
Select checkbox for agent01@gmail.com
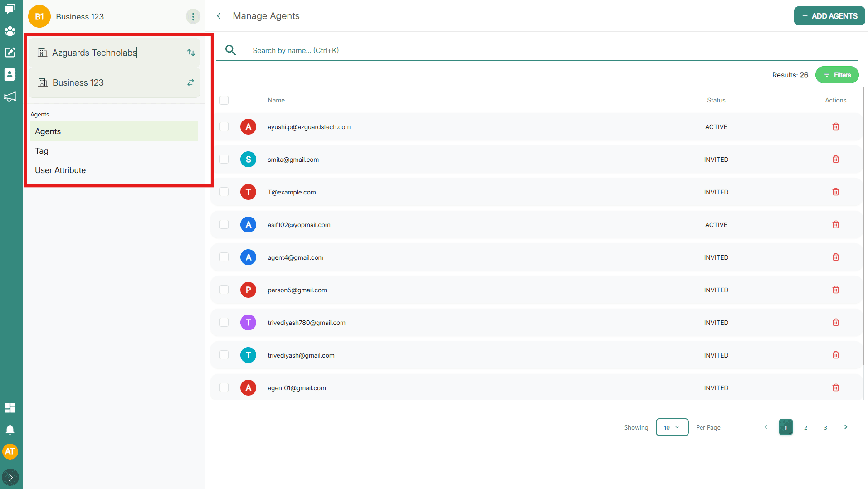[x=224, y=388]
